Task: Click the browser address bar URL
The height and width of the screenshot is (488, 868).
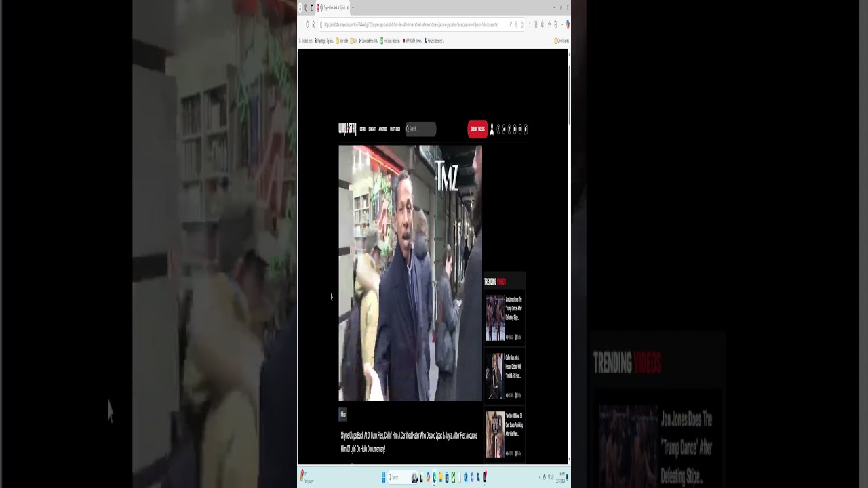Action: coord(411,24)
